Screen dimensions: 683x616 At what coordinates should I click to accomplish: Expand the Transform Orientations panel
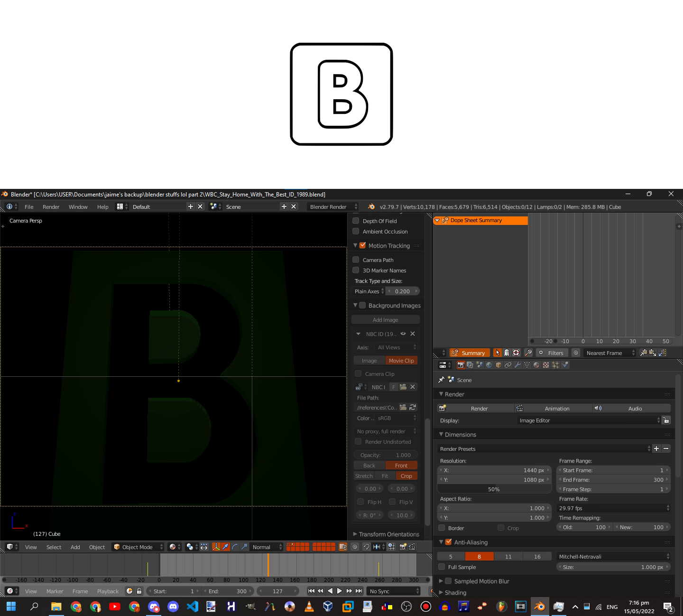(x=355, y=534)
